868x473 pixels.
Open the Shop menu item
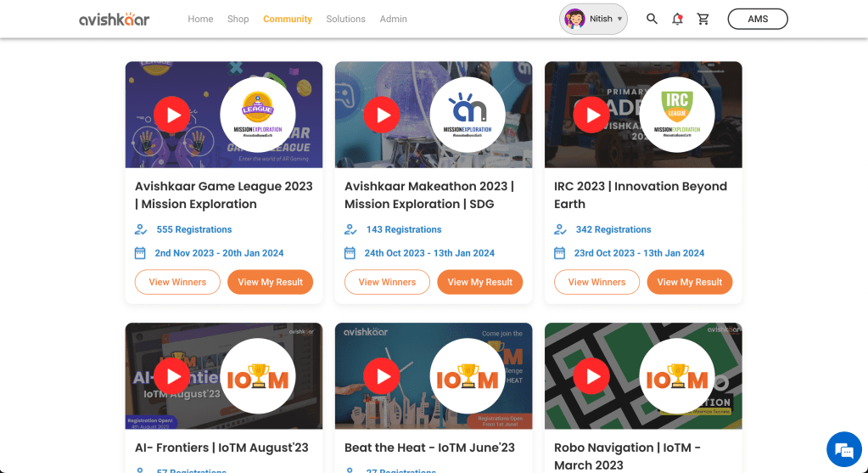238,19
